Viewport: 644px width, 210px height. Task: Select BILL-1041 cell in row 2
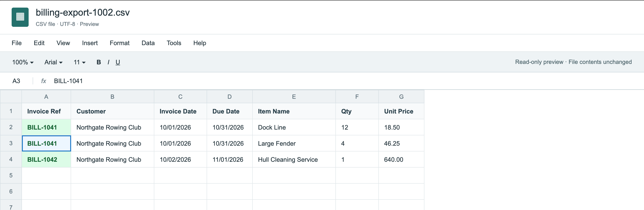[x=46, y=127]
